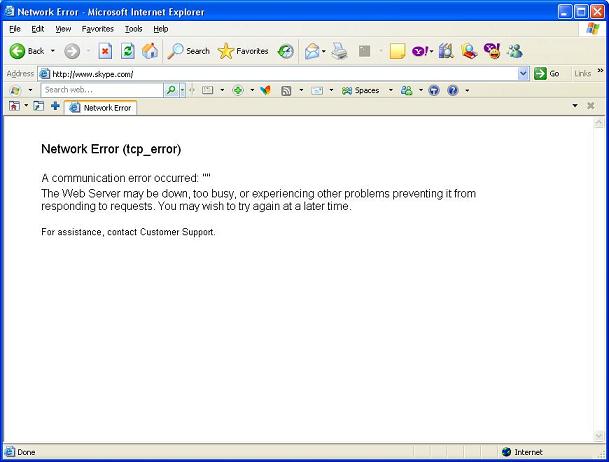The width and height of the screenshot is (609, 462).
Task: Click the tab list thumbnail icon
Action: point(38,106)
